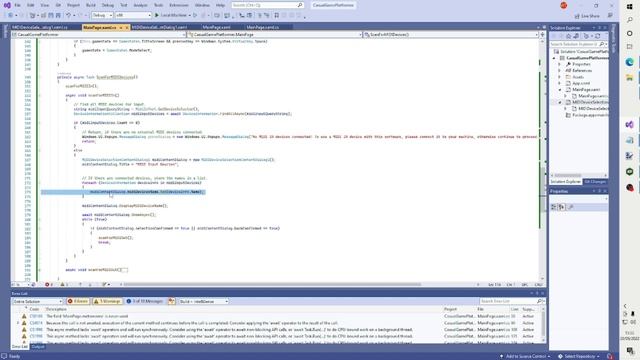This screenshot has width=640, height=360.
Task: Click the CS4014 warning code link
Action: (36, 323)
